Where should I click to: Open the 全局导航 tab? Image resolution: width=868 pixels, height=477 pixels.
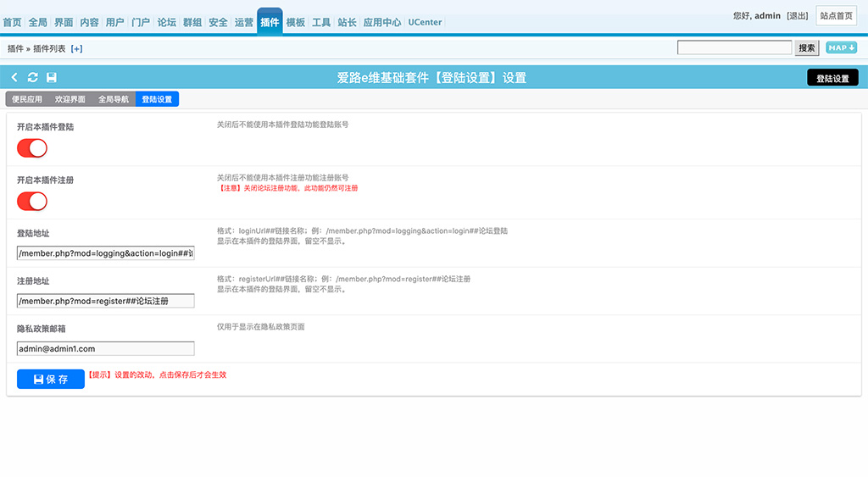tap(114, 99)
